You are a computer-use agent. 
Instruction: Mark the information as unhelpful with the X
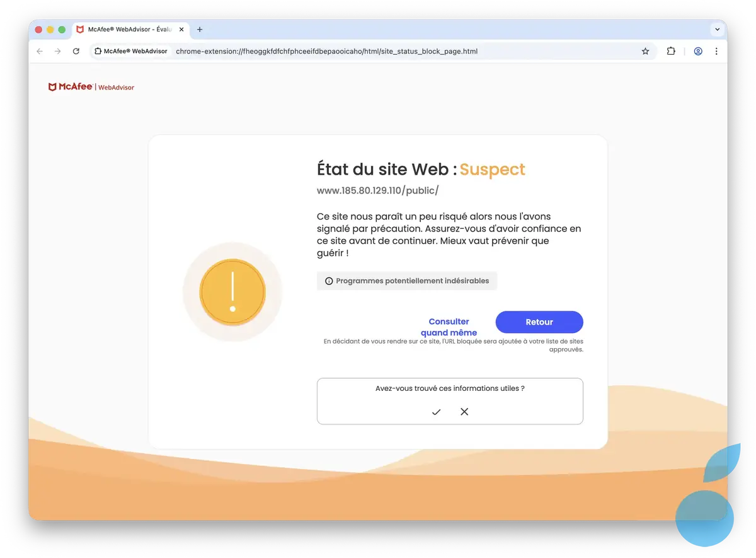pyautogui.click(x=464, y=412)
